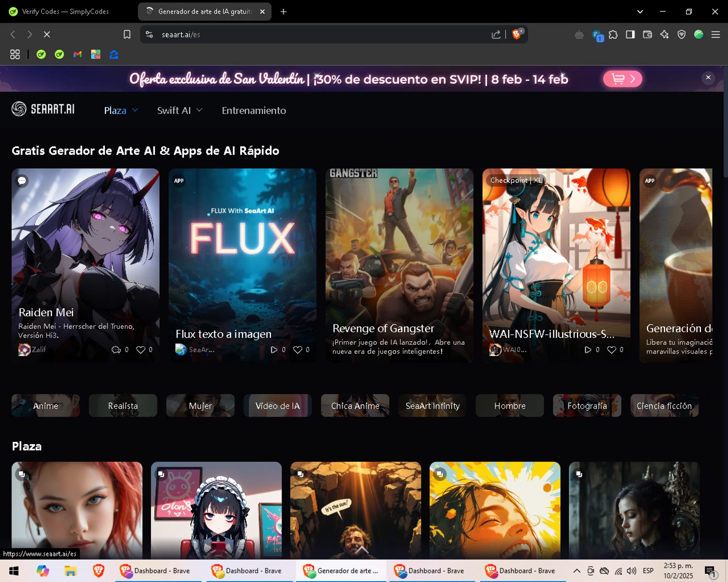Select the Mujer category chip
Viewport: 728px width, 582px height.
coord(200,405)
